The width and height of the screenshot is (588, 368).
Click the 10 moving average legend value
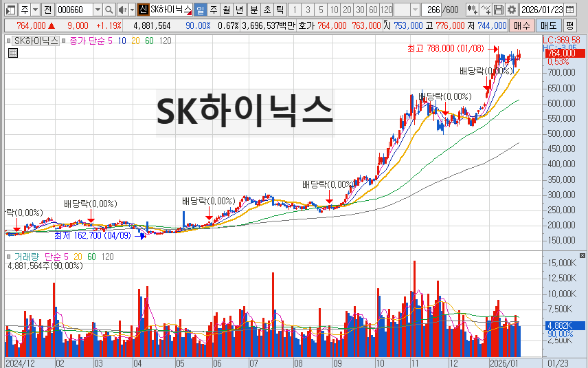pos(122,41)
